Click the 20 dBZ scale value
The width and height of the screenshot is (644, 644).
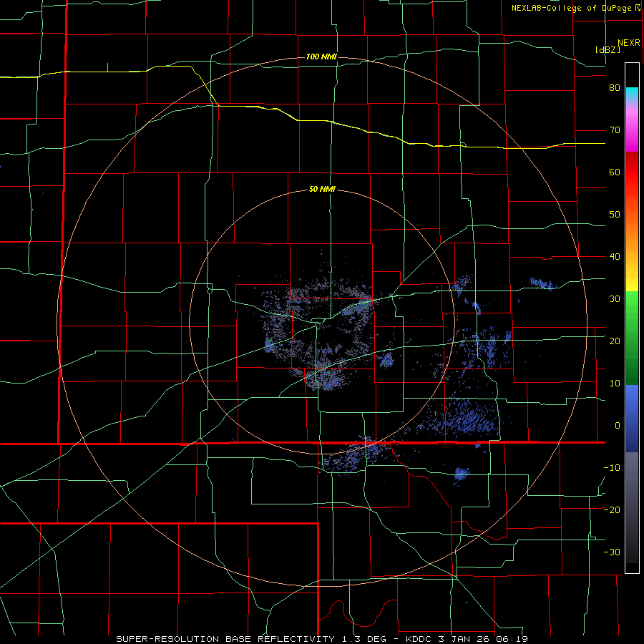(615, 341)
